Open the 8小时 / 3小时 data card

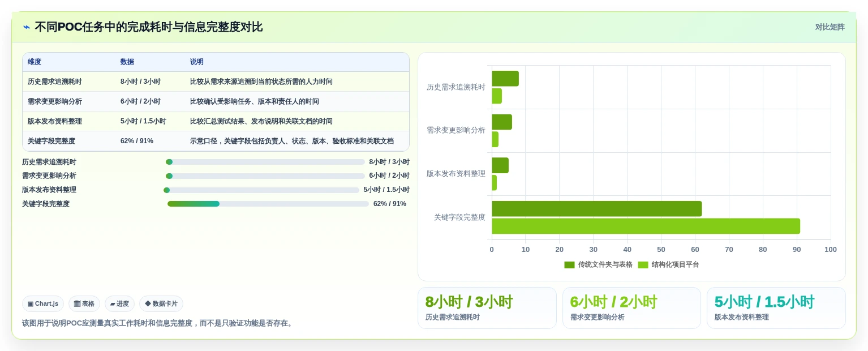pyautogui.click(x=487, y=308)
